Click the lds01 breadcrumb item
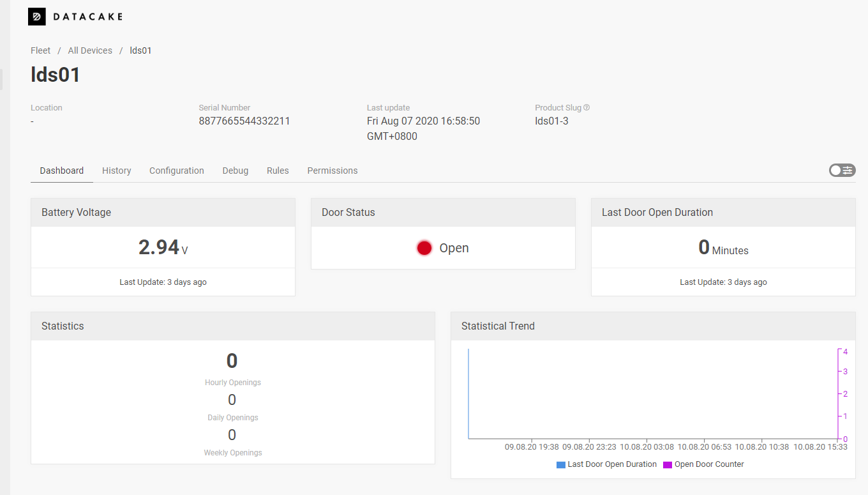868x495 pixels. (140, 50)
